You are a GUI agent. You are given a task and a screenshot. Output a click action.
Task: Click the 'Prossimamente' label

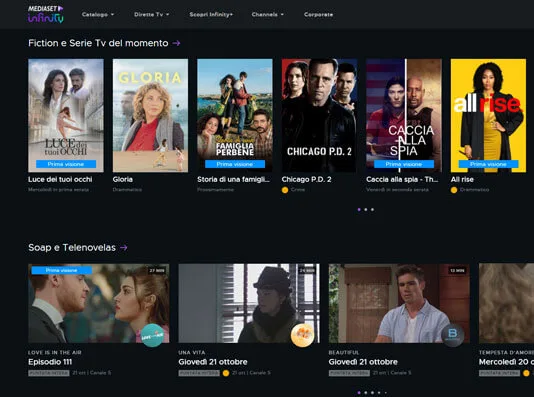click(216, 190)
